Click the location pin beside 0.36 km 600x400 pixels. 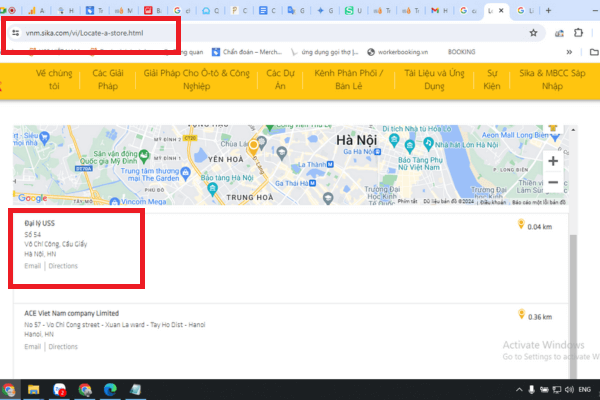pos(521,314)
